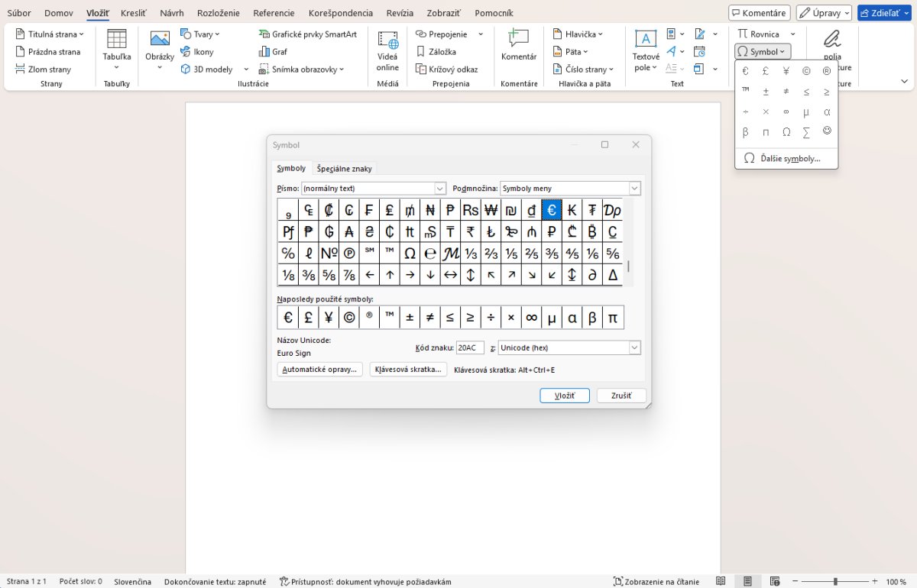Open the Rozloženie ribbon tab
917x588 pixels.
click(219, 13)
